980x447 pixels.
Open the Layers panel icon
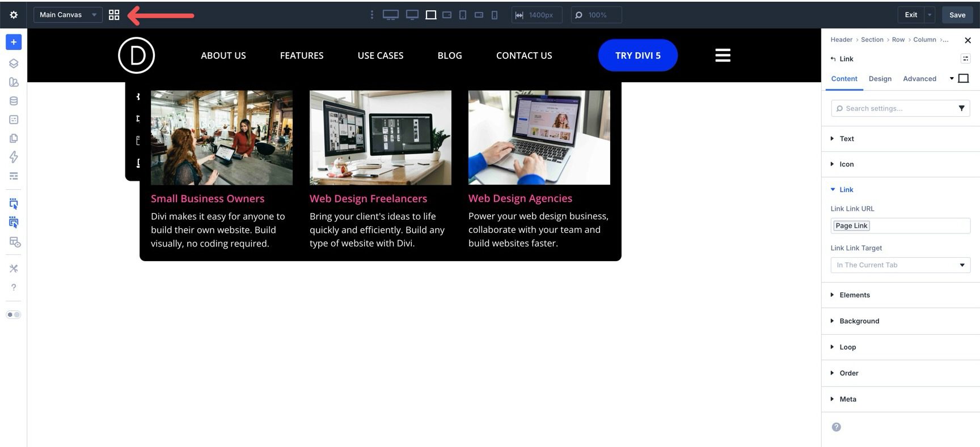pyautogui.click(x=14, y=63)
